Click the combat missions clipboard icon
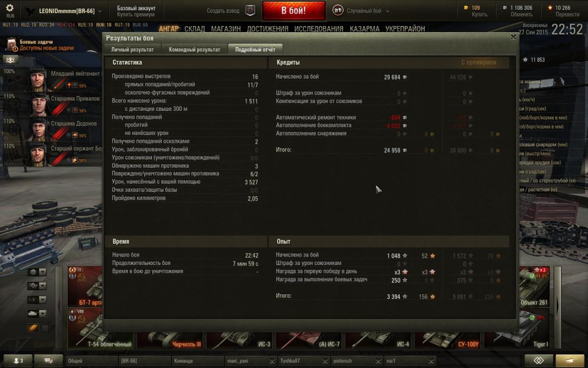 click(x=11, y=45)
